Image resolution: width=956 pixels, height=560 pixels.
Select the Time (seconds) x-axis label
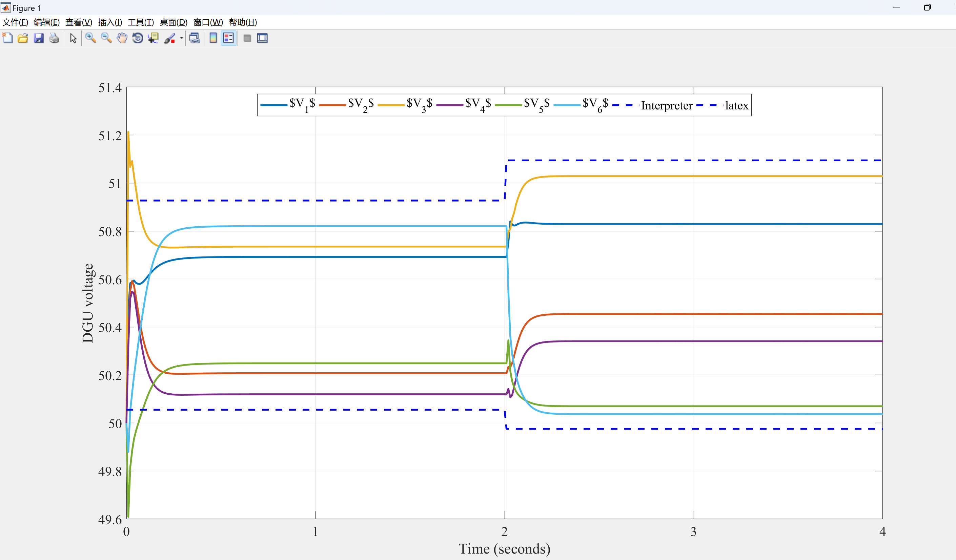coord(505,548)
